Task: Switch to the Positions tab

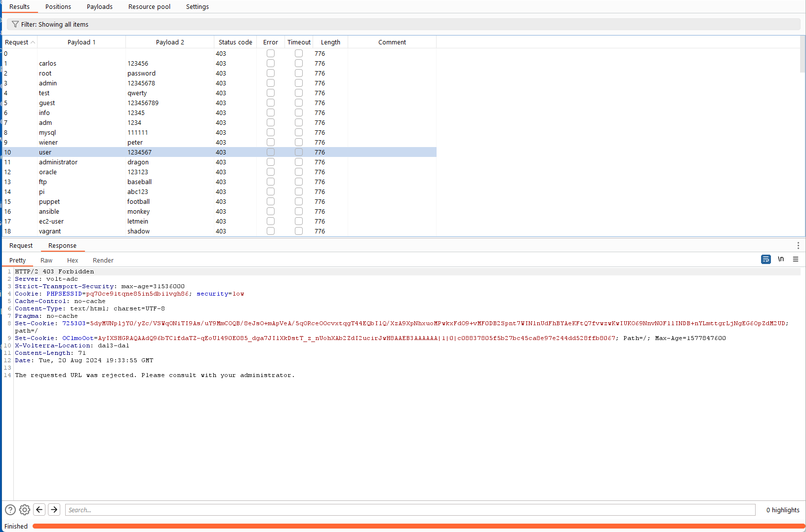Action: coord(58,6)
